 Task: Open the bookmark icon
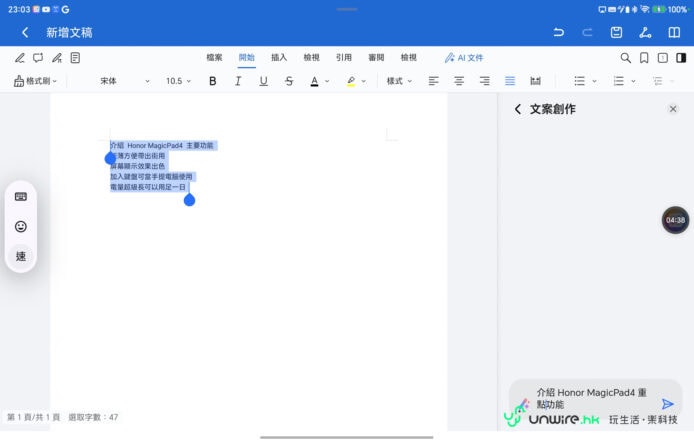pyautogui.click(x=644, y=58)
